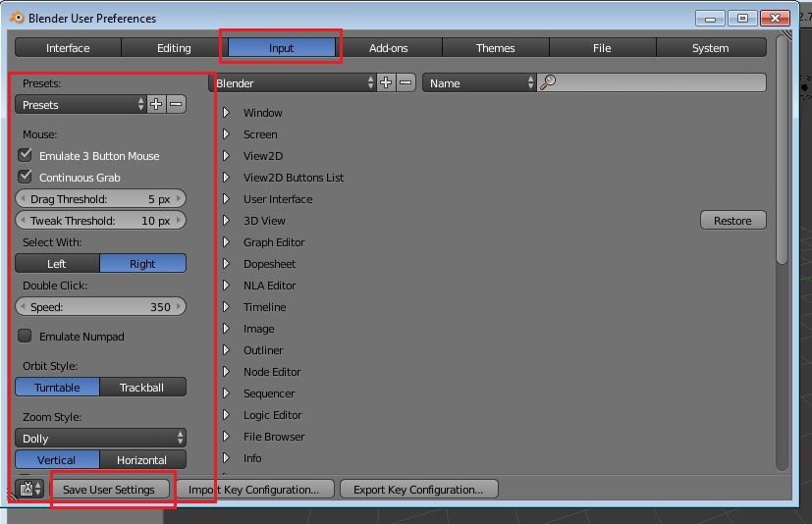The image size is (812, 524).
Task: Choose Trackball orbit style
Action: coord(142,388)
